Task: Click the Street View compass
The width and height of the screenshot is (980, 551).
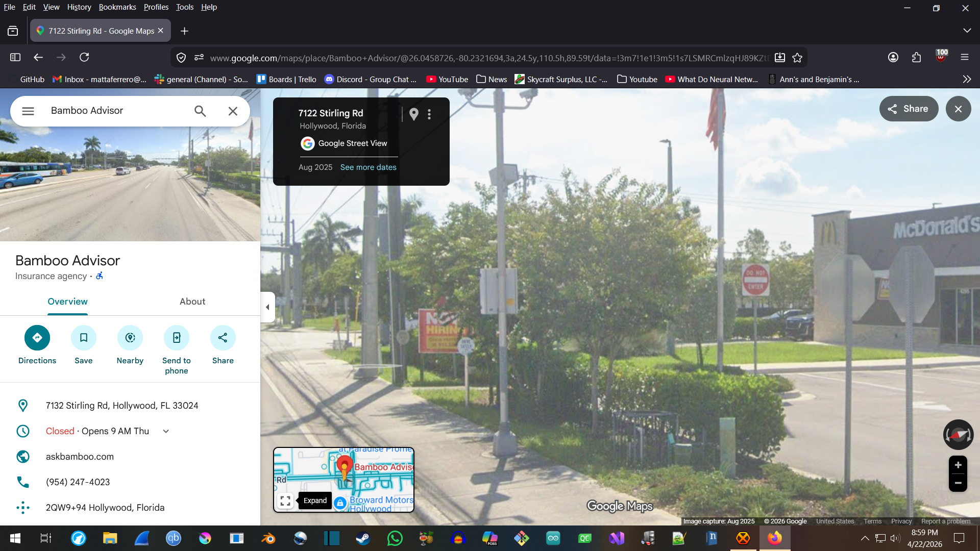Action: [958, 435]
